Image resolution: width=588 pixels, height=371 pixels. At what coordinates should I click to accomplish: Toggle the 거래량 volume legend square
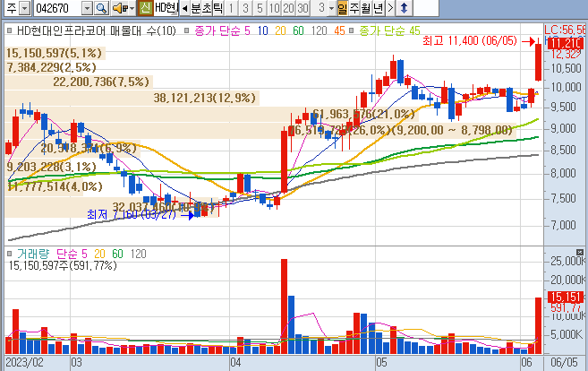coord(10,254)
